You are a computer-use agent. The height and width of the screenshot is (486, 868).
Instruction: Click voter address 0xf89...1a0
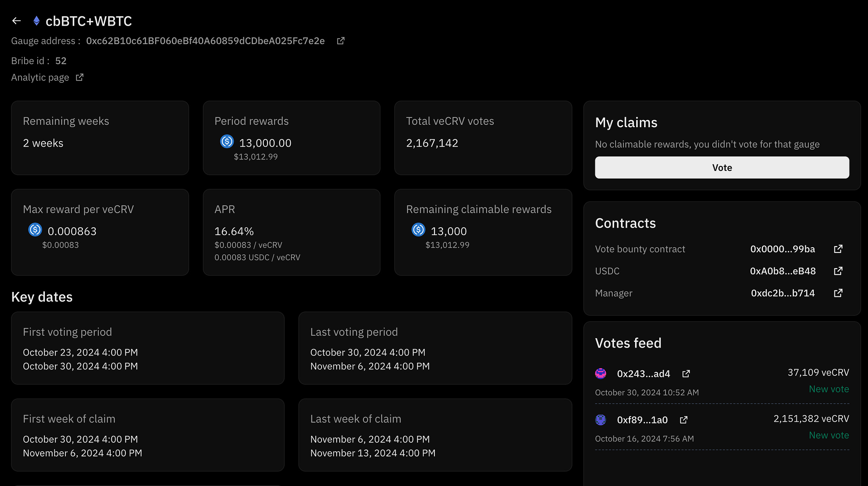[642, 420]
